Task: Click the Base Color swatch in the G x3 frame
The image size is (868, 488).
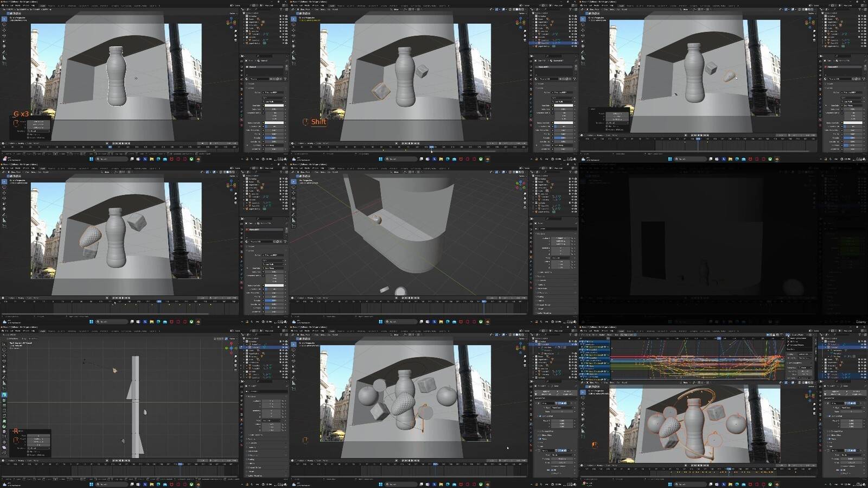Action: (x=274, y=105)
